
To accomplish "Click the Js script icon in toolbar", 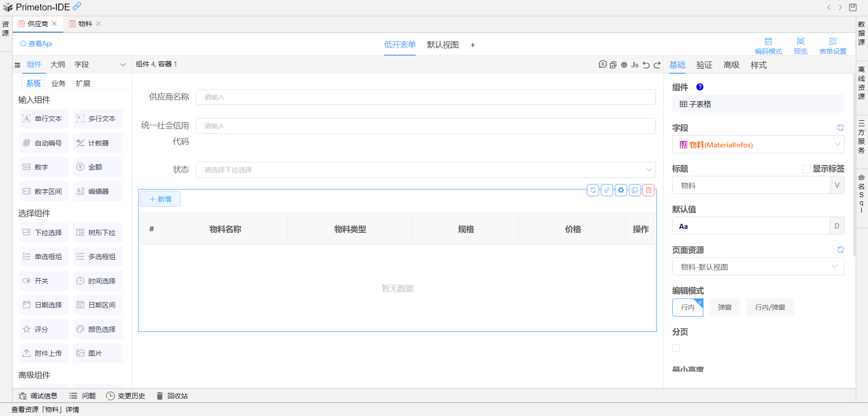I will [x=635, y=65].
